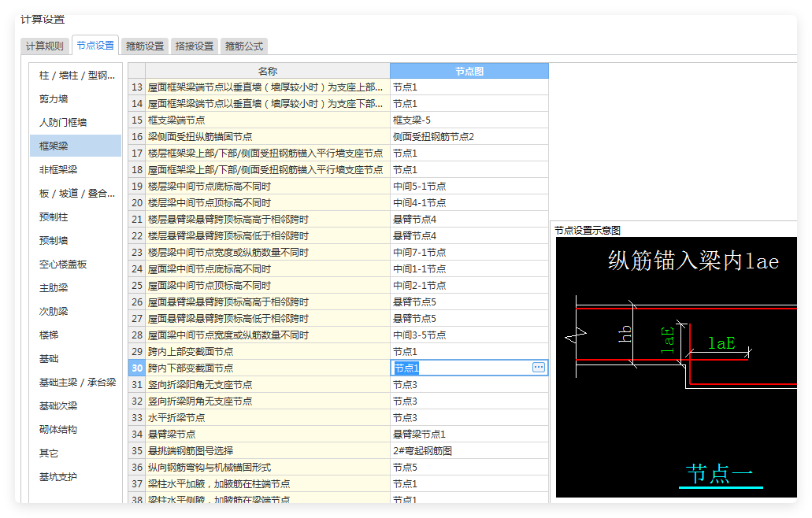Open the 楼梯 category
Image resolution: width=812 pixels, height=518 pixels.
pos(76,335)
